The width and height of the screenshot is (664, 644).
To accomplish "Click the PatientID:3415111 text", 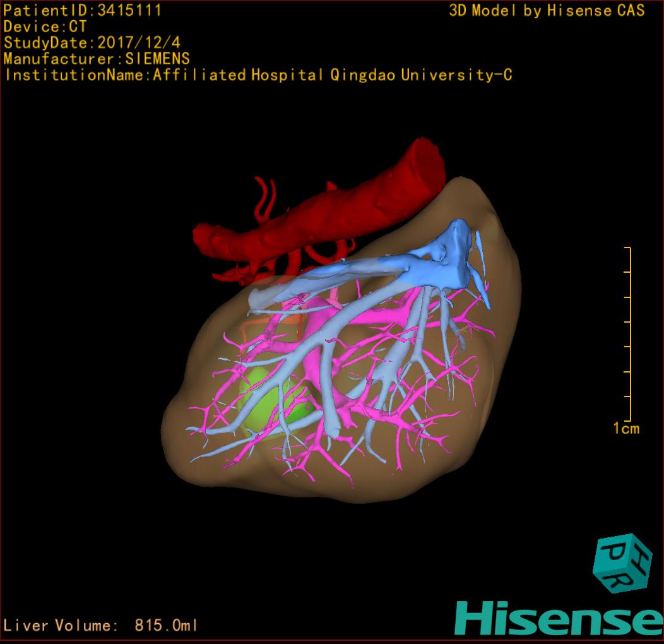I will pos(82,11).
